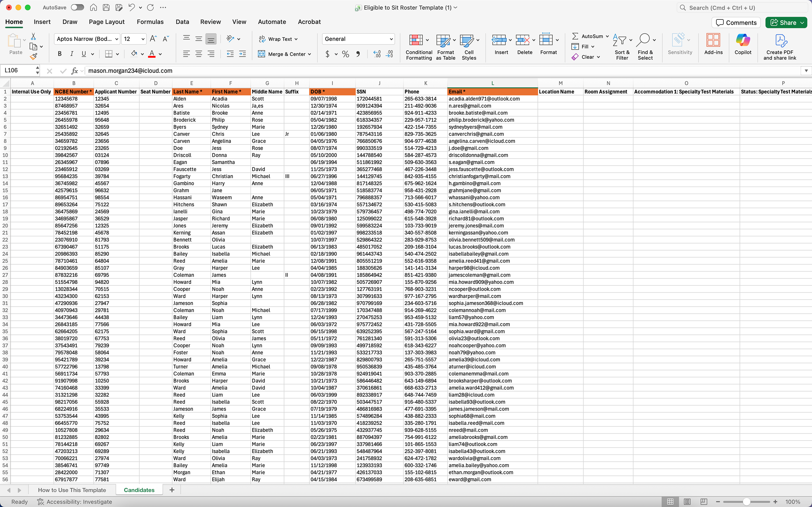This screenshot has height=507, width=812.
Task: Click the Comments button
Action: pyautogui.click(x=736, y=23)
